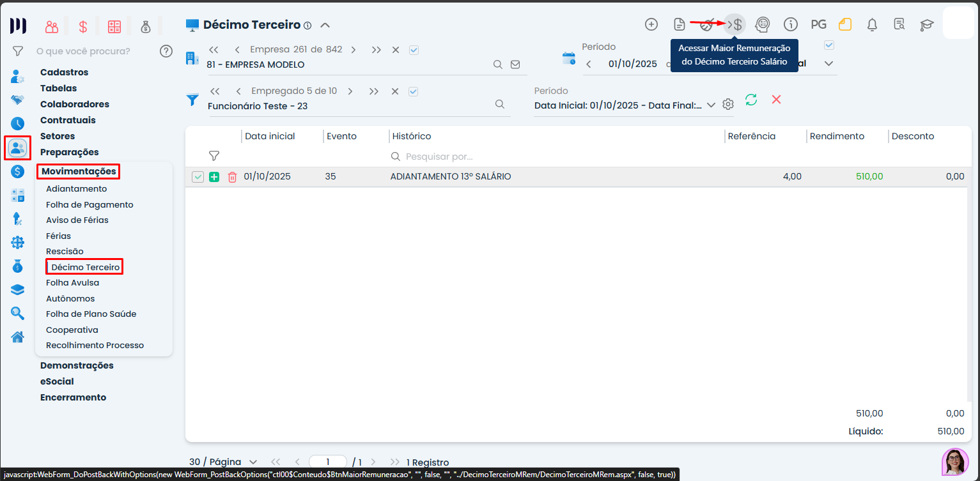The height and width of the screenshot is (481, 980).
Task: Open the notifications bell icon
Action: [x=872, y=24]
